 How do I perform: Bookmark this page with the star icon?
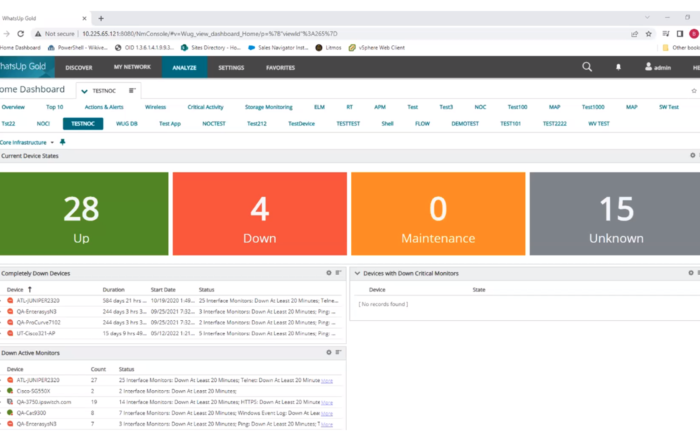point(649,34)
